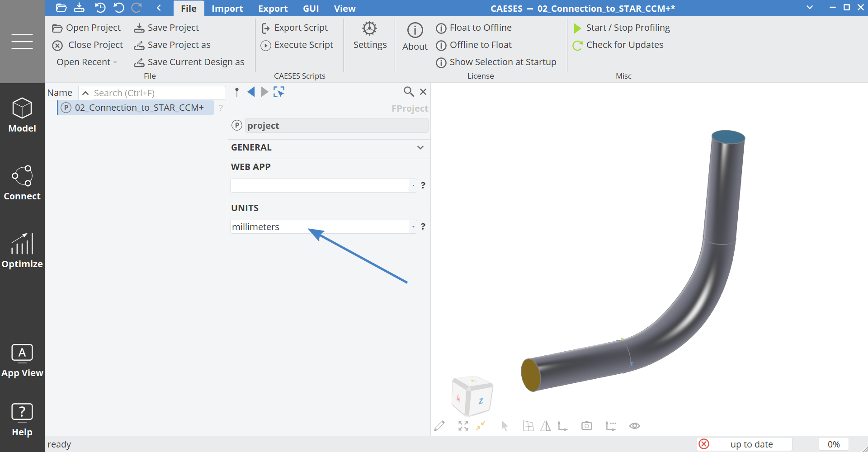The height and width of the screenshot is (452, 868).
Task: Click the mirror view icon in viewport toolbar
Action: coord(546,426)
